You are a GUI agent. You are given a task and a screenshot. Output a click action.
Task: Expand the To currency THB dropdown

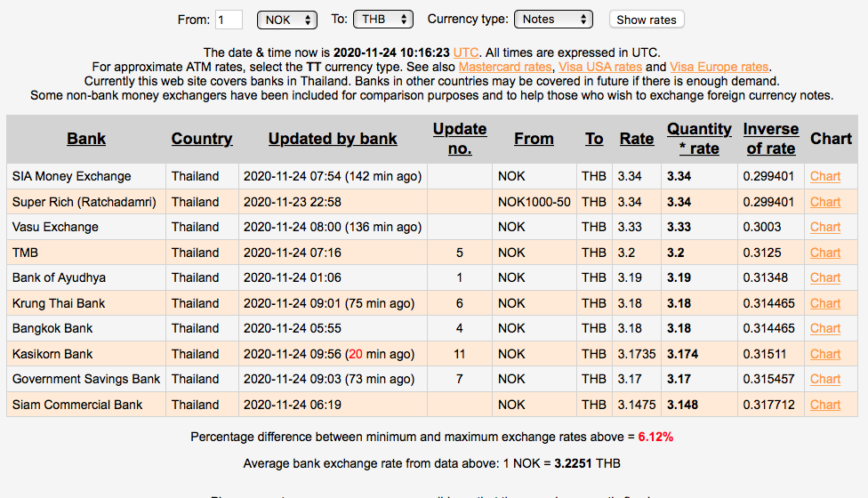point(382,20)
